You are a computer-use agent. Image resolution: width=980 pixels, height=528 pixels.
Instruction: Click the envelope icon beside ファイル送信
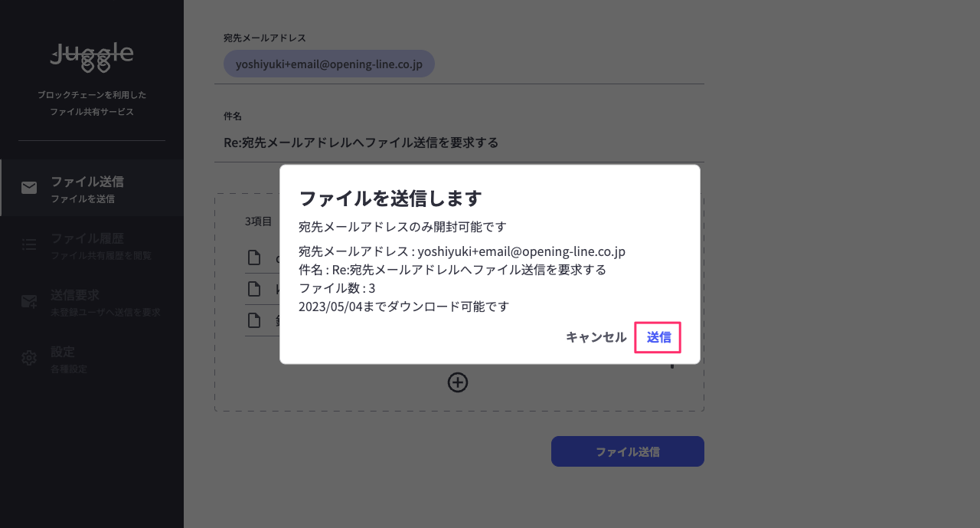click(29, 188)
